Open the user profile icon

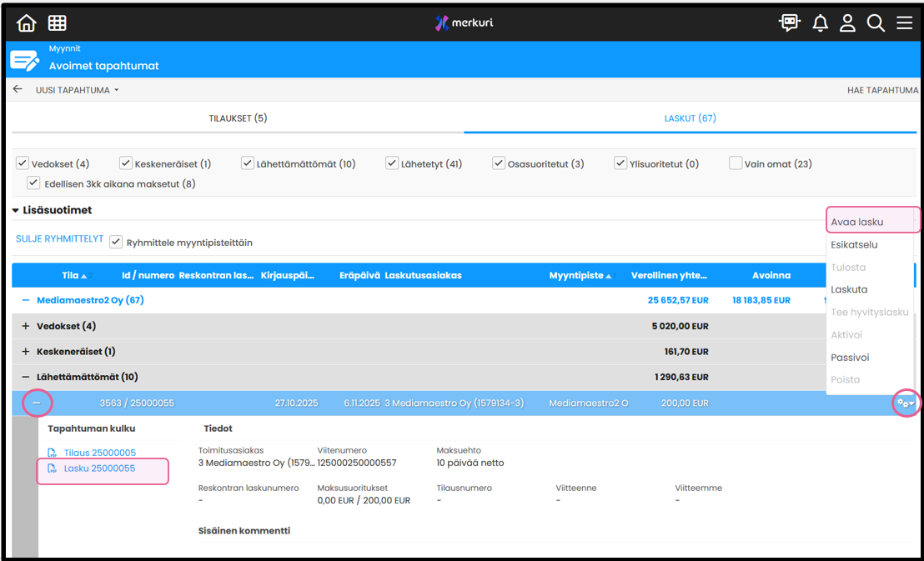(847, 23)
